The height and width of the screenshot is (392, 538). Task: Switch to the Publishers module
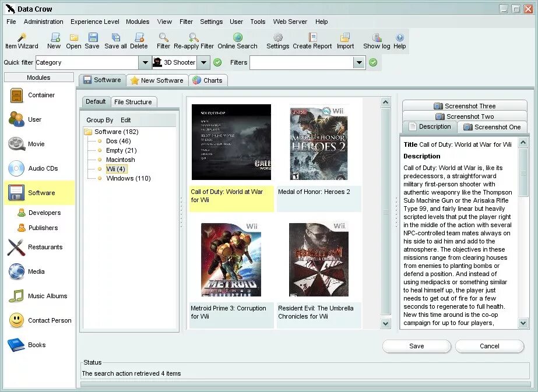coord(44,228)
